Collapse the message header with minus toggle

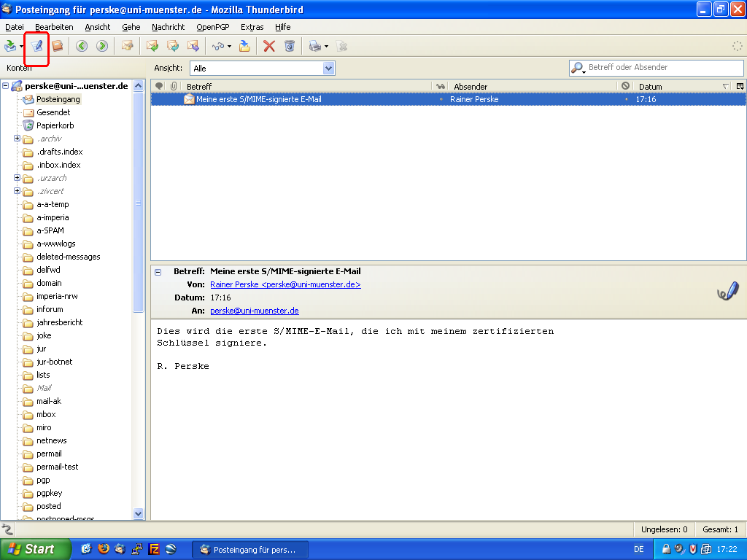click(x=158, y=271)
